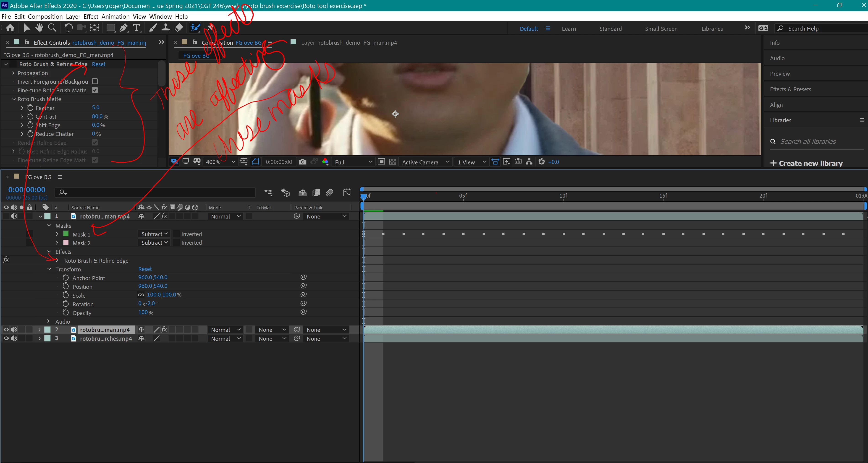Screen dimensions: 868x463
Task: Click Reset next to Transform
Action: (145, 269)
